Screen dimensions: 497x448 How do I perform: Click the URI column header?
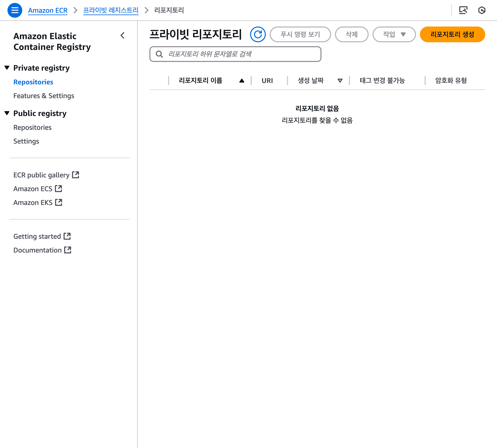[x=267, y=81]
